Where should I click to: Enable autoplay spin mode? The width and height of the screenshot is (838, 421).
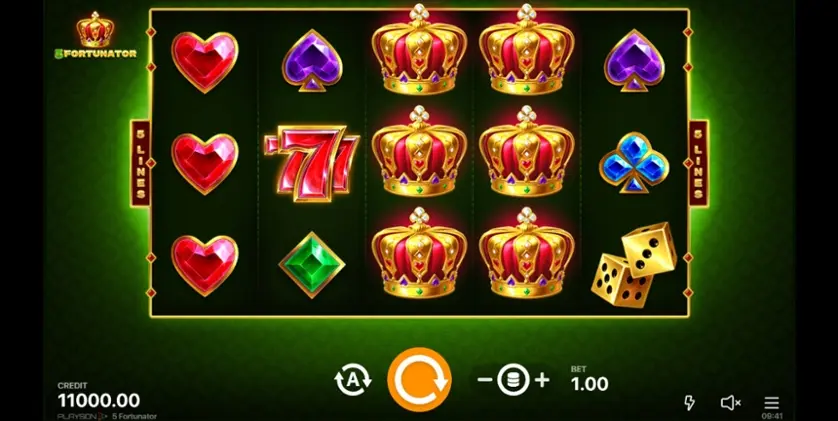[x=353, y=380]
